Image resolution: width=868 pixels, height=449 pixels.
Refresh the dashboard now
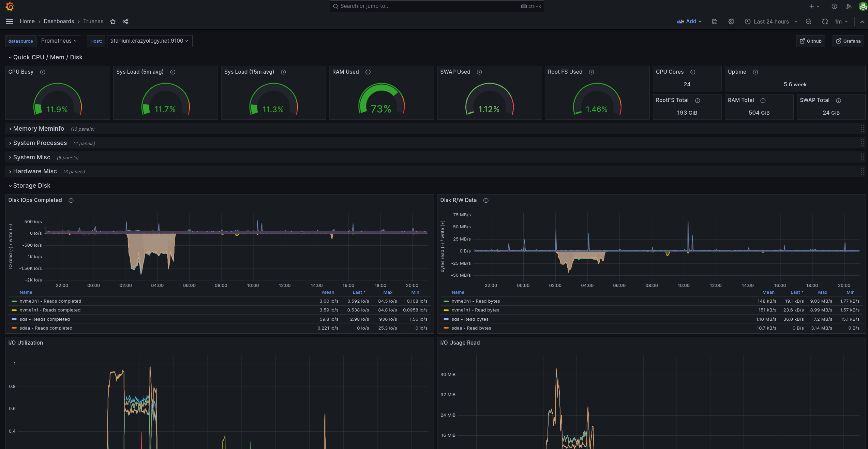pos(825,21)
